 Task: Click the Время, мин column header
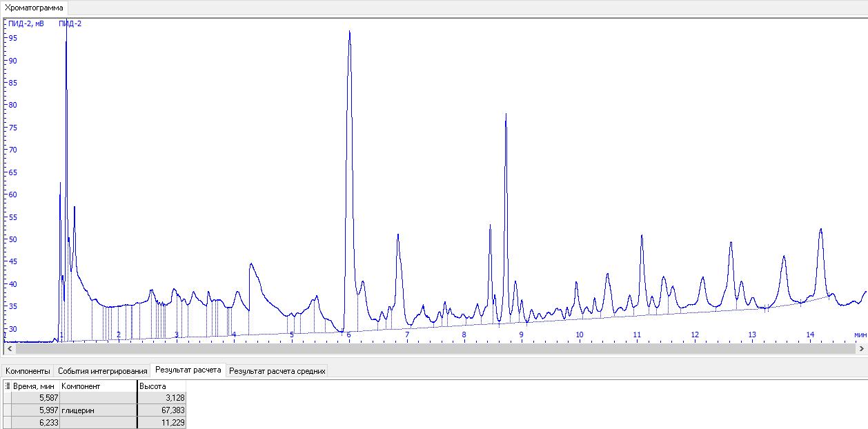click(34, 386)
